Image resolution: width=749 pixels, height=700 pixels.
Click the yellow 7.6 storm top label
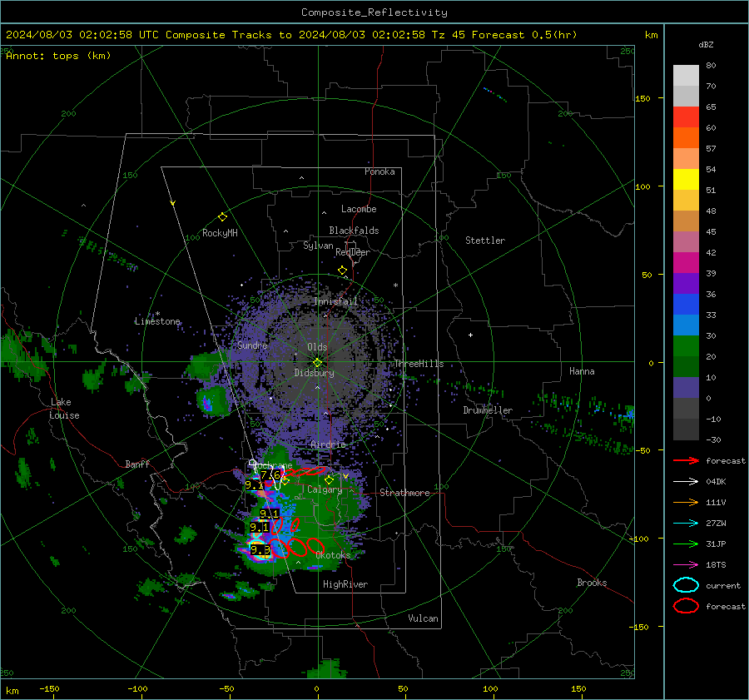[x=270, y=475]
